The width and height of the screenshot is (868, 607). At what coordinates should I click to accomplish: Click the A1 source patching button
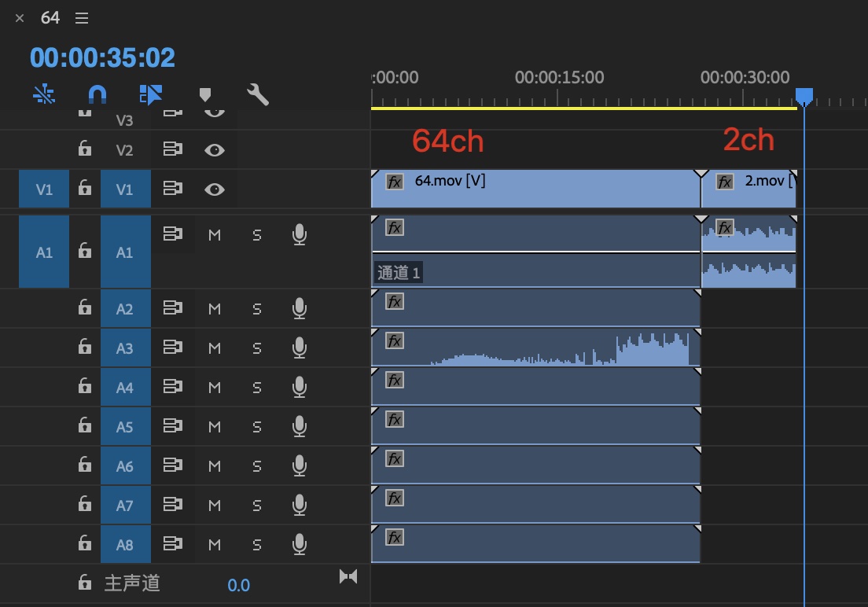point(44,252)
